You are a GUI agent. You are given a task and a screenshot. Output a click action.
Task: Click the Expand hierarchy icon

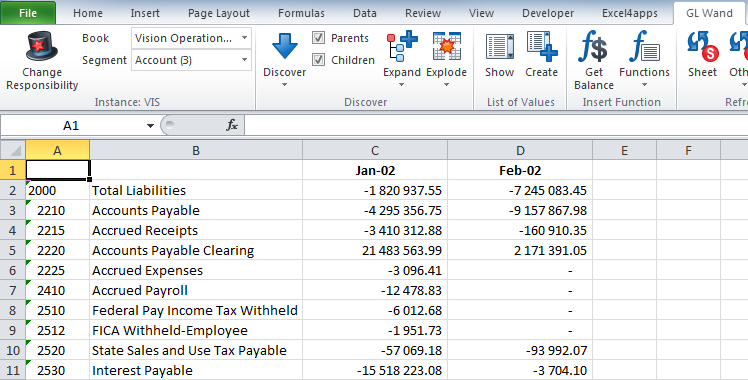point(402,46)
